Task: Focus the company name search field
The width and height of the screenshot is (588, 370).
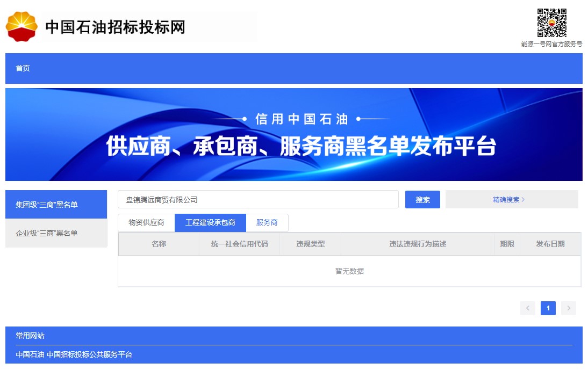Action: pyautogui.click(x=258, y=200)
